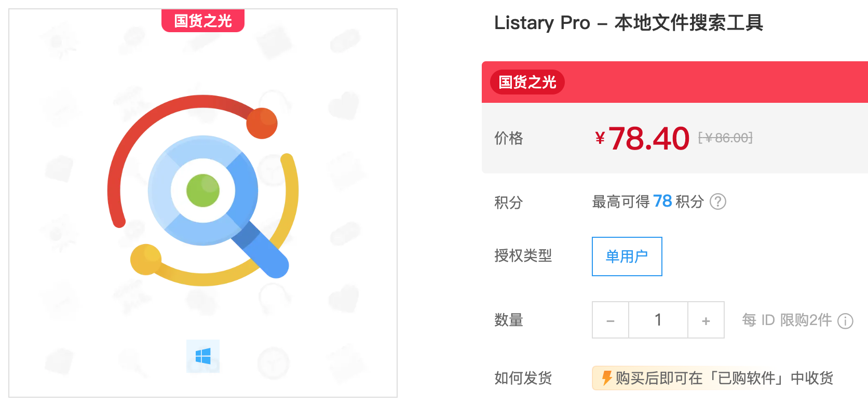Click the green dot center of the logo
Viewport: 868px width, 405px height.
[203, 191]
